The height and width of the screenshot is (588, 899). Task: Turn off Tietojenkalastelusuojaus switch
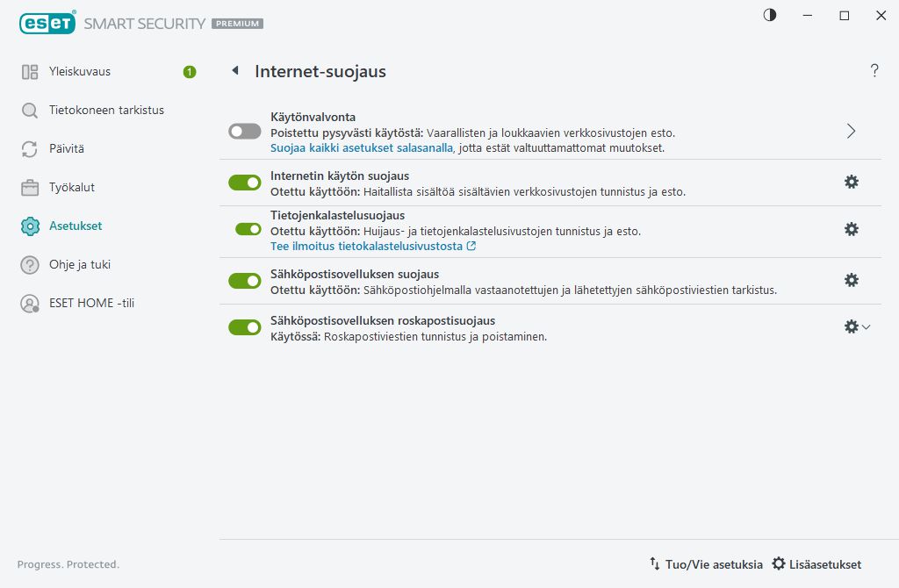[x=248, y=229]
